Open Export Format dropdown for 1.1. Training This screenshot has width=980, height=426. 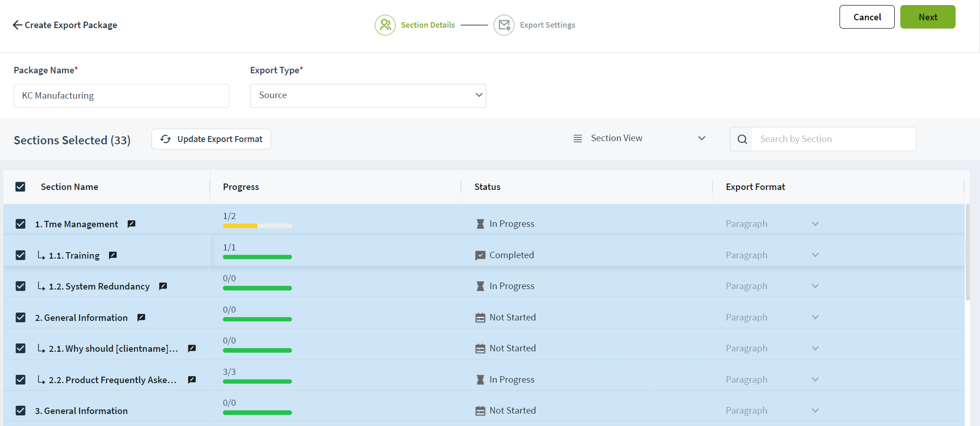pos(772,255)
